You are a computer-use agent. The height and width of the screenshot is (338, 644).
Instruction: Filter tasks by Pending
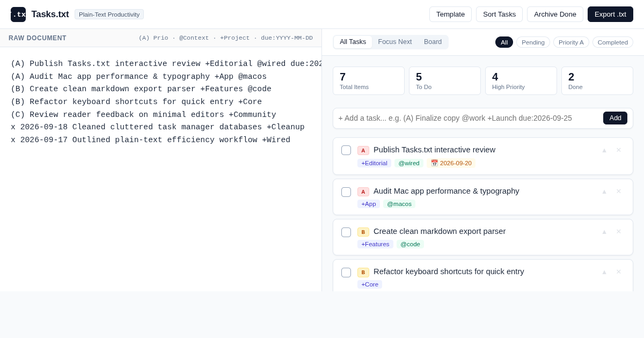click(533, 42)
